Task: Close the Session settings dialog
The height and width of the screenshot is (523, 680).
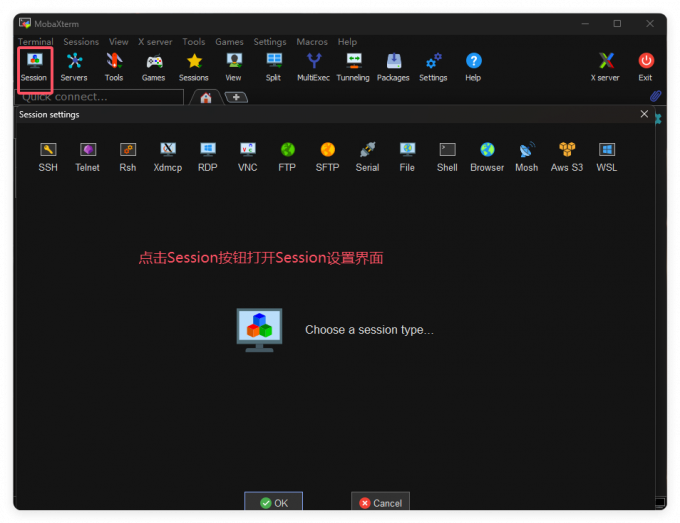Action: pos(644,114)
